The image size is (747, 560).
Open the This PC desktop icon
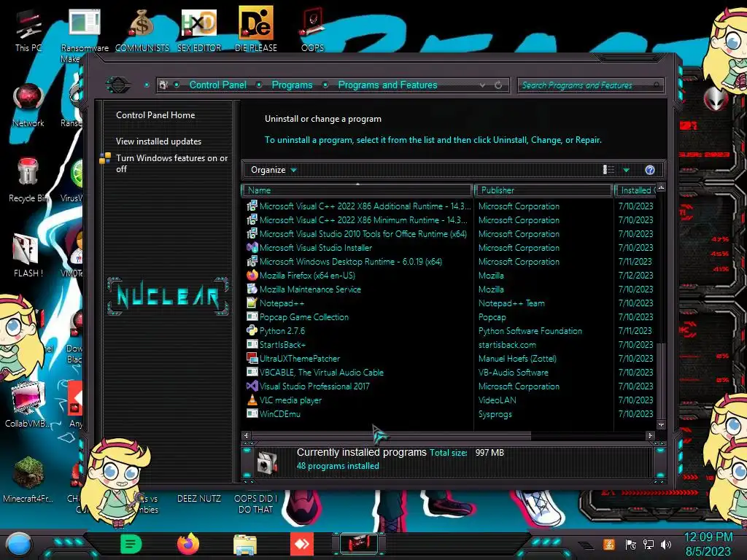[x=28, y=31]
